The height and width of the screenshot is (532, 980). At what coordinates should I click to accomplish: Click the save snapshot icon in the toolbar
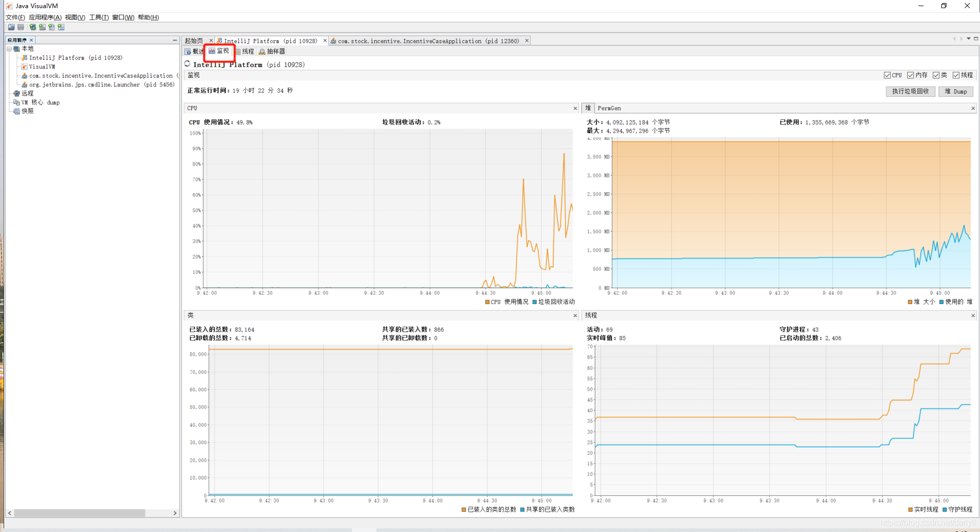tap(20, 27)
